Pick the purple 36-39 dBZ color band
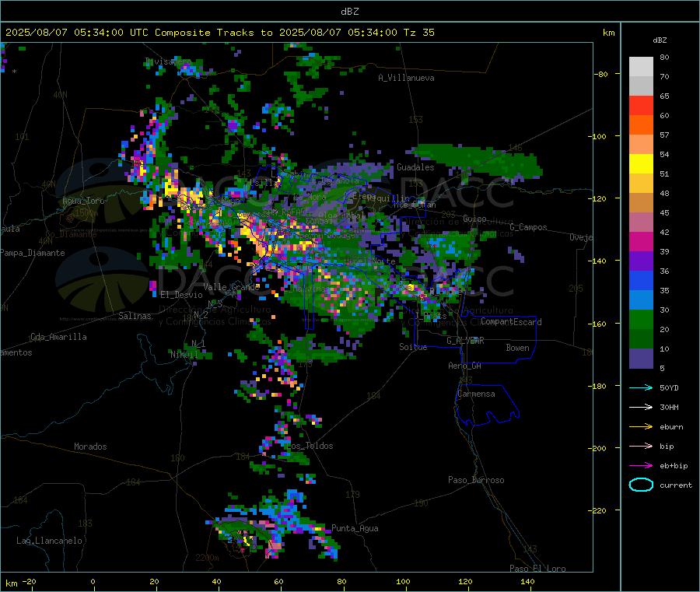The width and height of the screenshot is (700, 592). (x=641, y=261)
